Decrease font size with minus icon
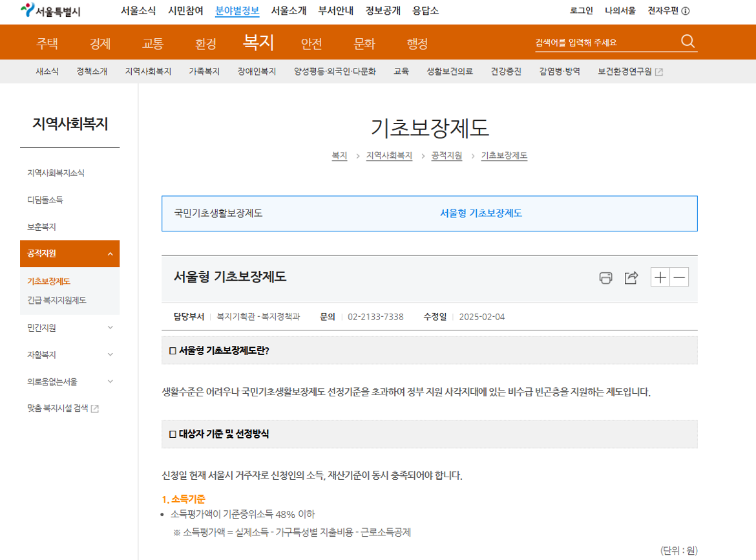 pyautogui.click(x=679, y=277)
